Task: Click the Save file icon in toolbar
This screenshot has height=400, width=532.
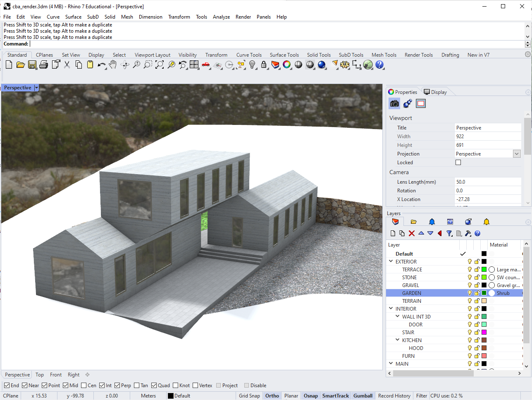Action: point(32,65)
